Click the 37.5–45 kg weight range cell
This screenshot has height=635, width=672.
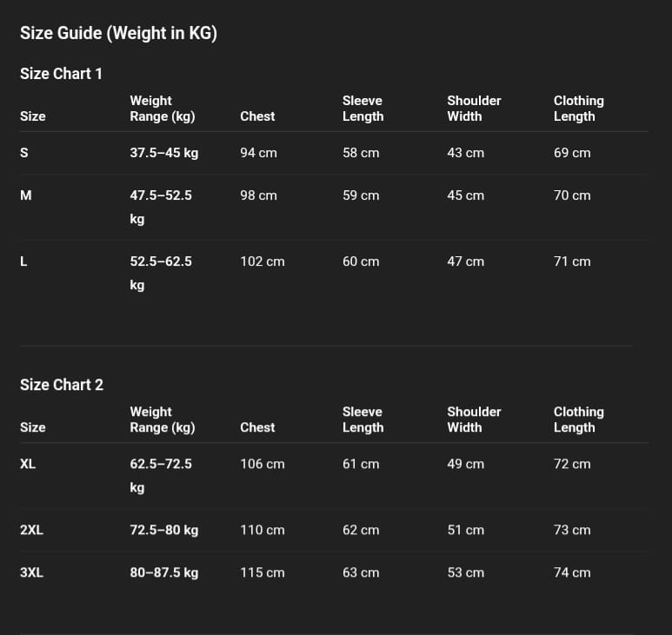(164, 153)
